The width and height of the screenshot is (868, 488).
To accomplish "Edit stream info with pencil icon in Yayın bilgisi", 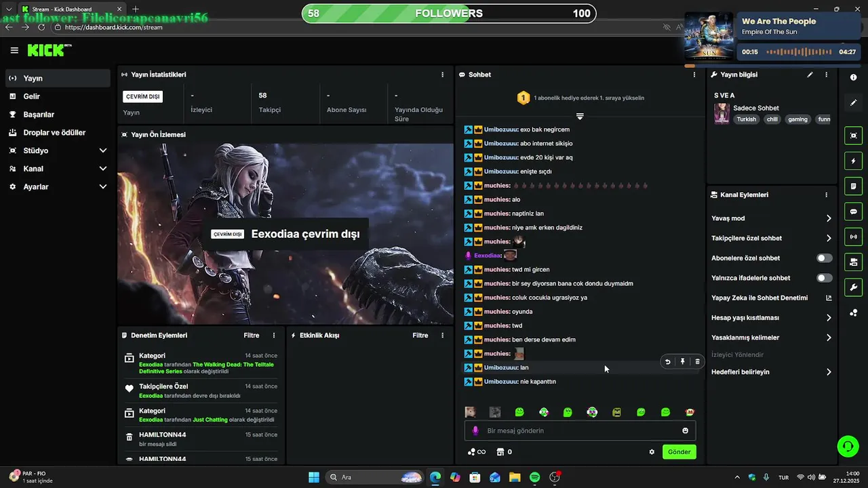I will pos(810,75).
